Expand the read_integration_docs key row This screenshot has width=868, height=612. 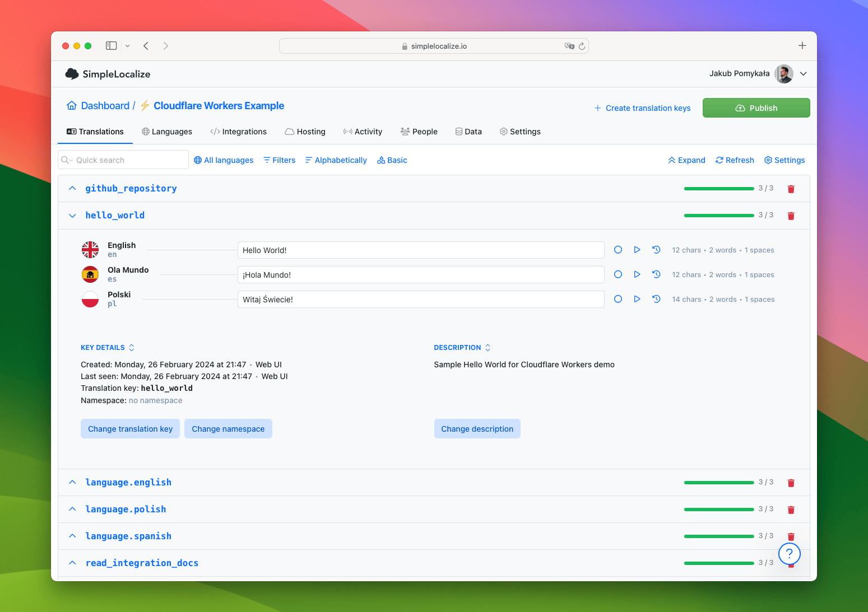[72, 563]
